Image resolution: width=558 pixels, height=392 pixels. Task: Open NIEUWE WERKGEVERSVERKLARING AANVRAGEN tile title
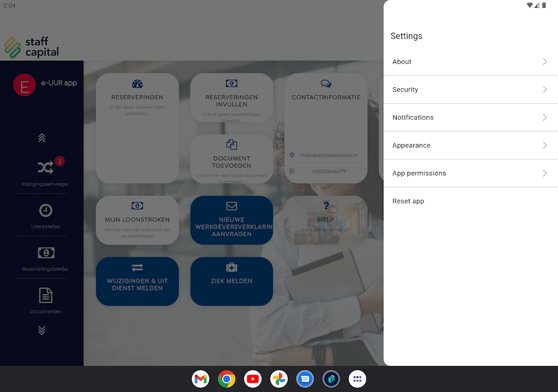point(234,226)
